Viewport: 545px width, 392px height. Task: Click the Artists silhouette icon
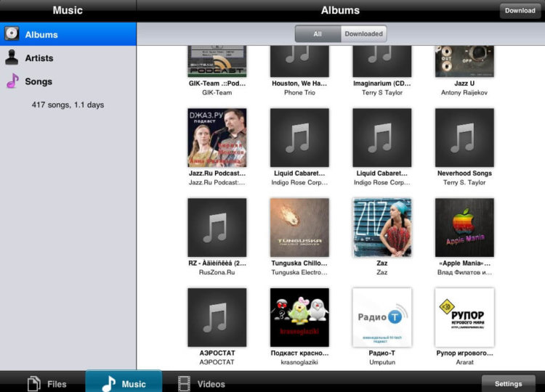(12, 57)
